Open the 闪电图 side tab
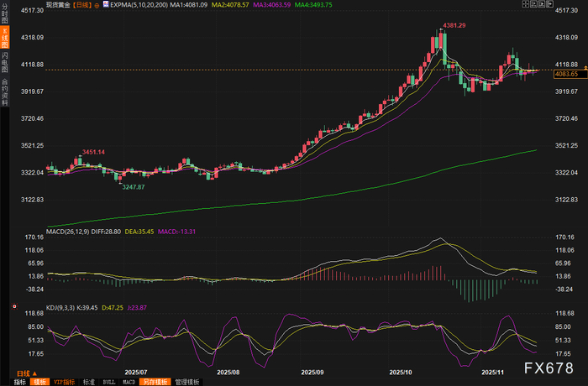Image resolution: width=588 pixels, height=386 pixels. click(x=4, y=61)
